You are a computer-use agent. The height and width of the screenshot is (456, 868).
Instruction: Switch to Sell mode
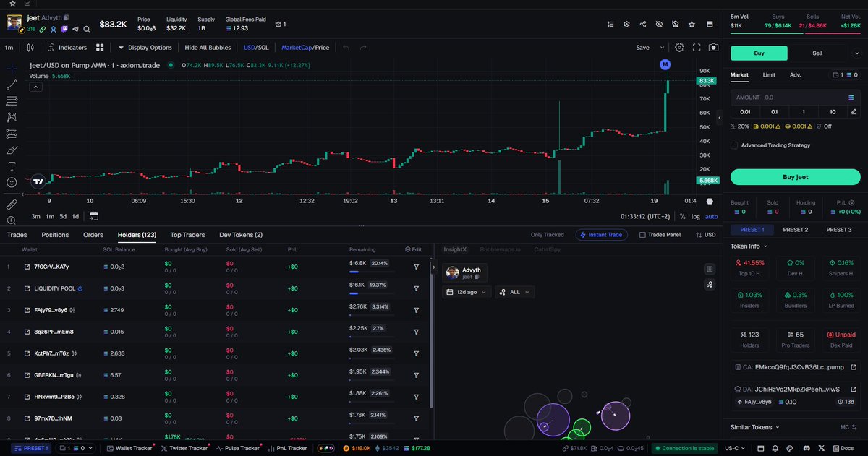817,53
